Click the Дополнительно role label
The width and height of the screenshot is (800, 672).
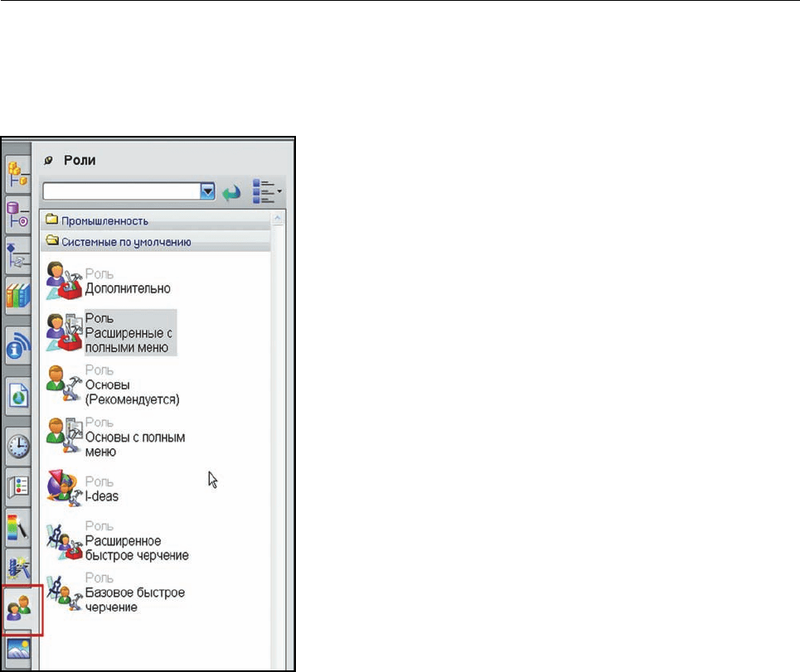click(x=128, y=288)
